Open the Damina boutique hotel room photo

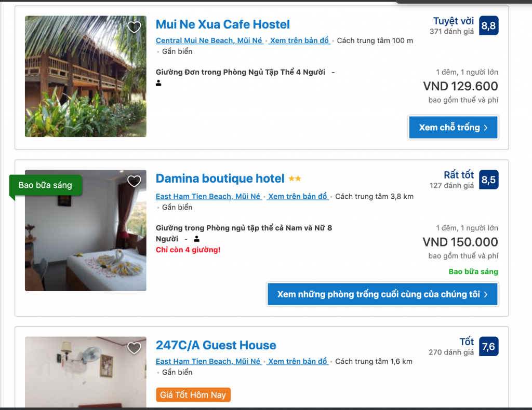tap(86, 230)
